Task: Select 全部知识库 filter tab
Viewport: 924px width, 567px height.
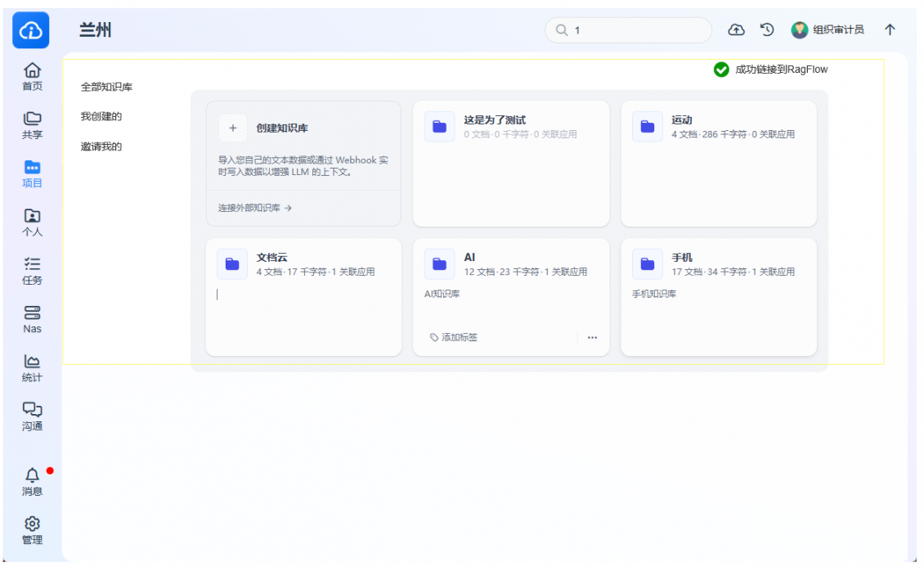Action: 106,87
